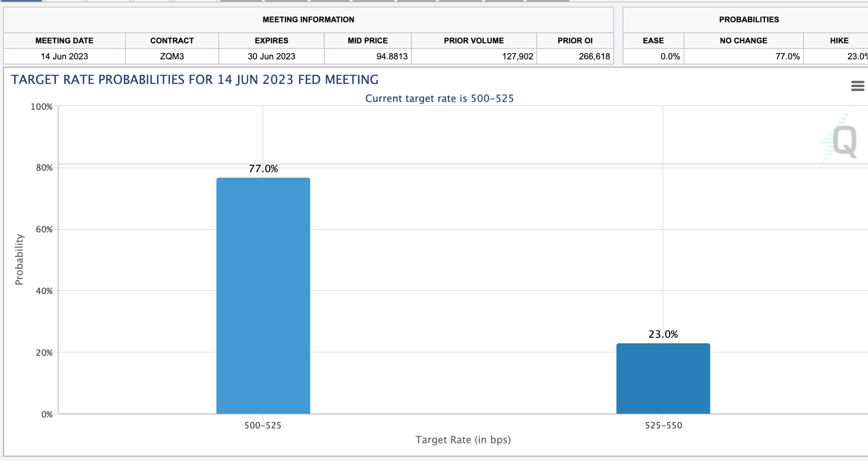Click the Hike probability header
868x461 pixels.
pos(839,41)
